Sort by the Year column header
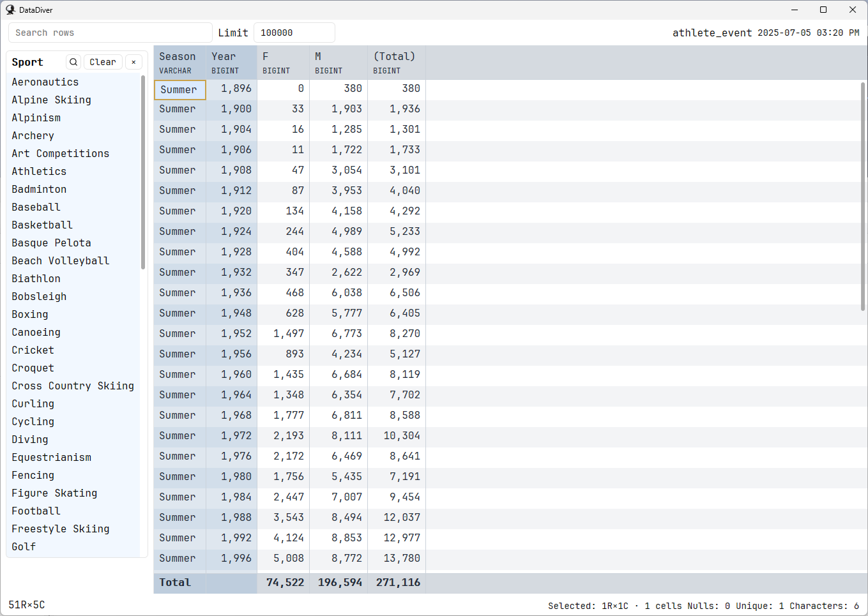Viewport: 868px width, 616px height. coord(232,63)
